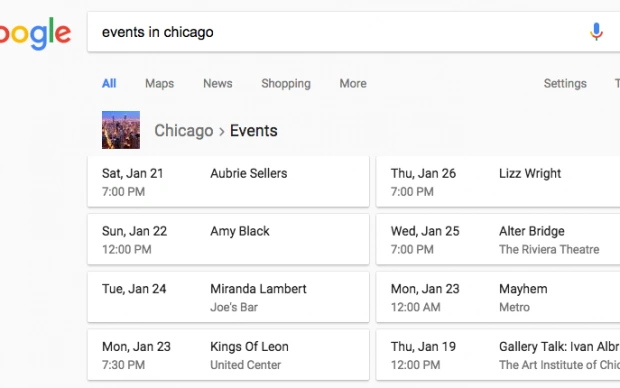Expand the More search options menu

pos(353,83)
